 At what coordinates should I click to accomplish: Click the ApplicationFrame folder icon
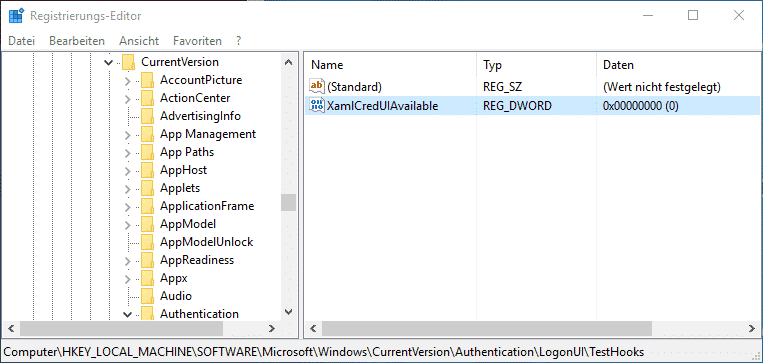[147, 206]
